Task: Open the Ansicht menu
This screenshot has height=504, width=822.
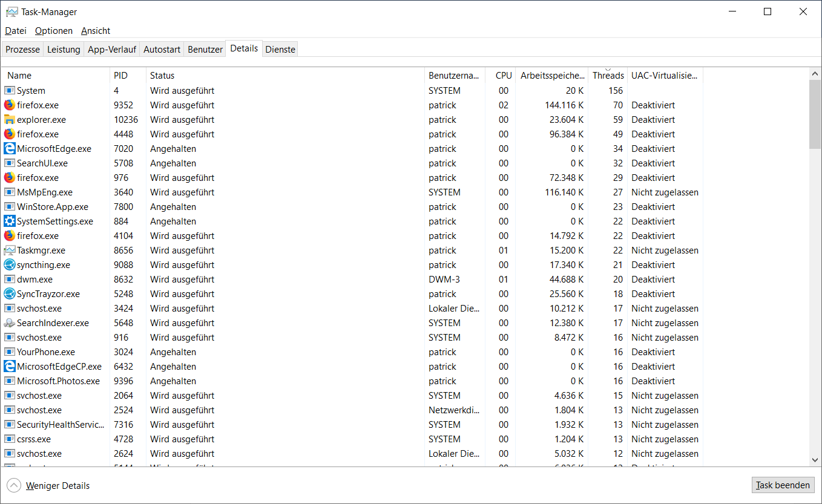Action: click(x=96, y=31)
